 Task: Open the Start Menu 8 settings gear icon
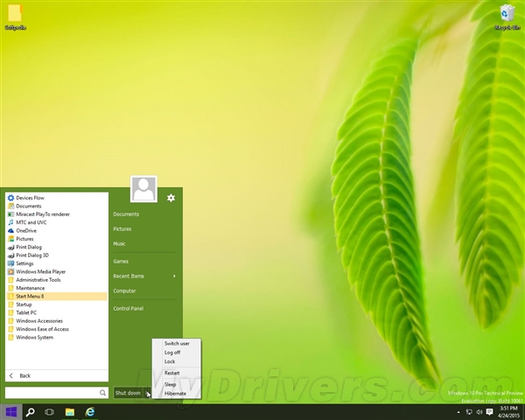171,198
